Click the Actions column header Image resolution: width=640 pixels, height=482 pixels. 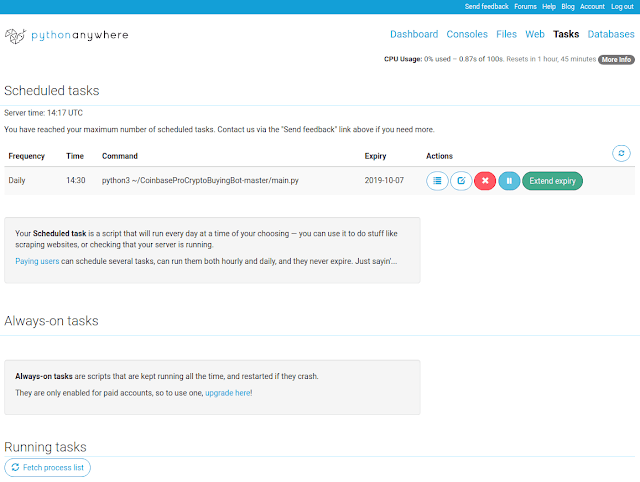tap(439, 156)
